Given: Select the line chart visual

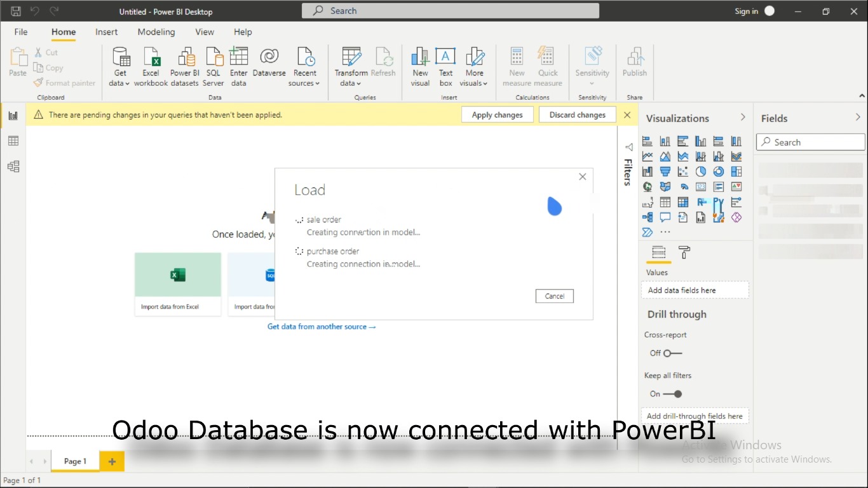Looking at the screenshot, I should click(648, 156).
